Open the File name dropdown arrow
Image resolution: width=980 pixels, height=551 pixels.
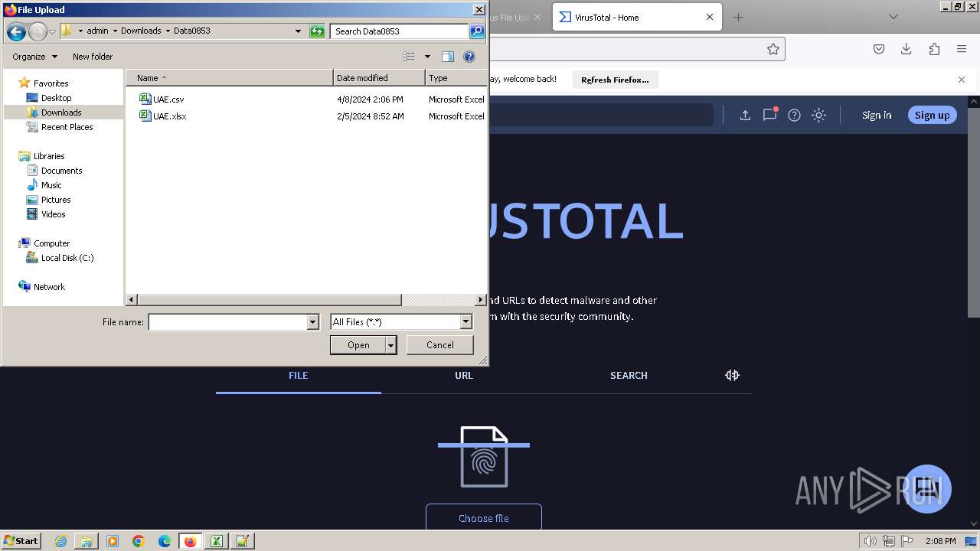click(x=312, y=322)
